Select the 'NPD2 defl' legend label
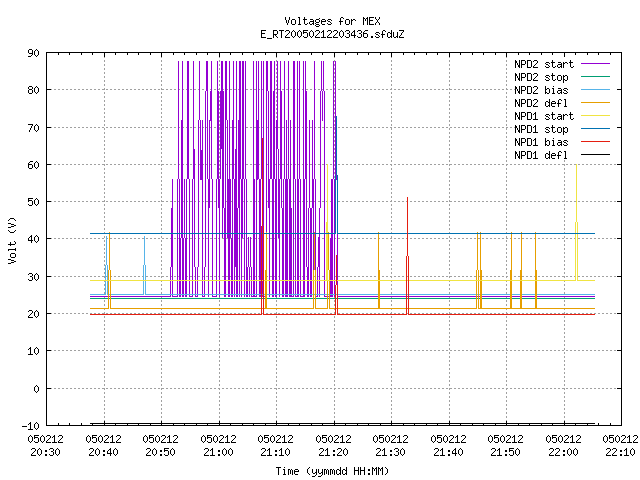Image resolution: width=640 pixels, height=480 pixels. (541, 103)
